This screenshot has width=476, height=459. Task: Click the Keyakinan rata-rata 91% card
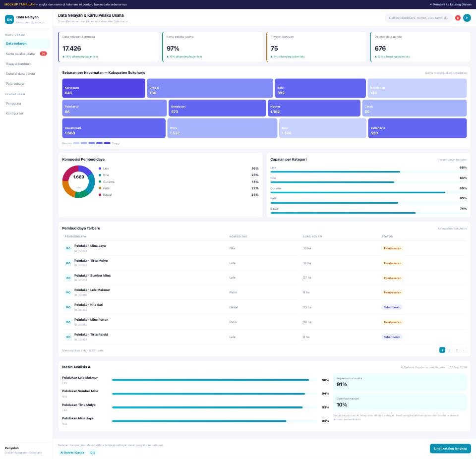click(x=400, y=382)
